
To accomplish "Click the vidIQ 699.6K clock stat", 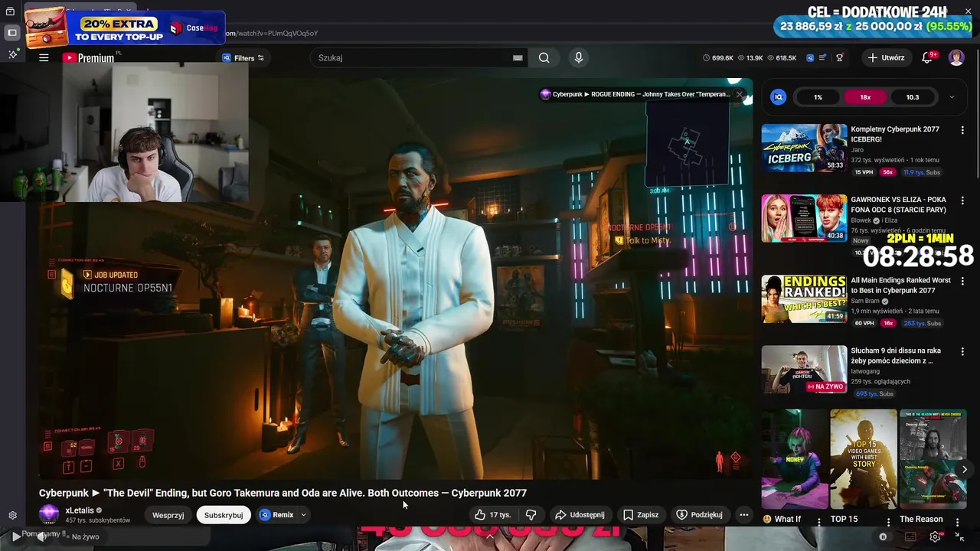I will click(x=718, y=58).
